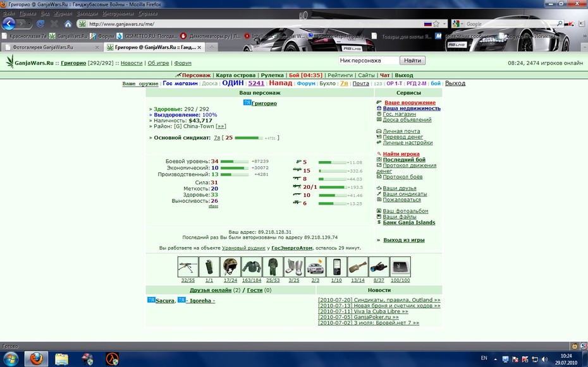Open the Журнал menu in Firefox menu bar
This screenshot has height=367, width=588.
pyautogui.click(x=63, y=13)
